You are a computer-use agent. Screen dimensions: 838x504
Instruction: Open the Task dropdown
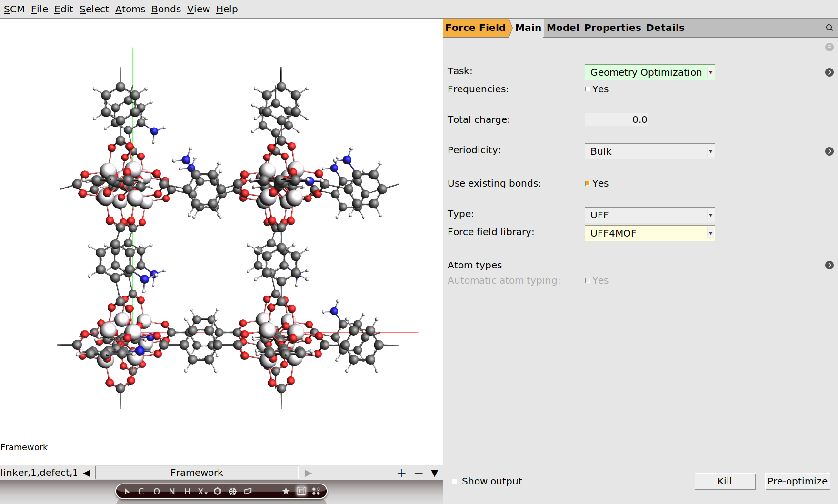pos(710,72)
